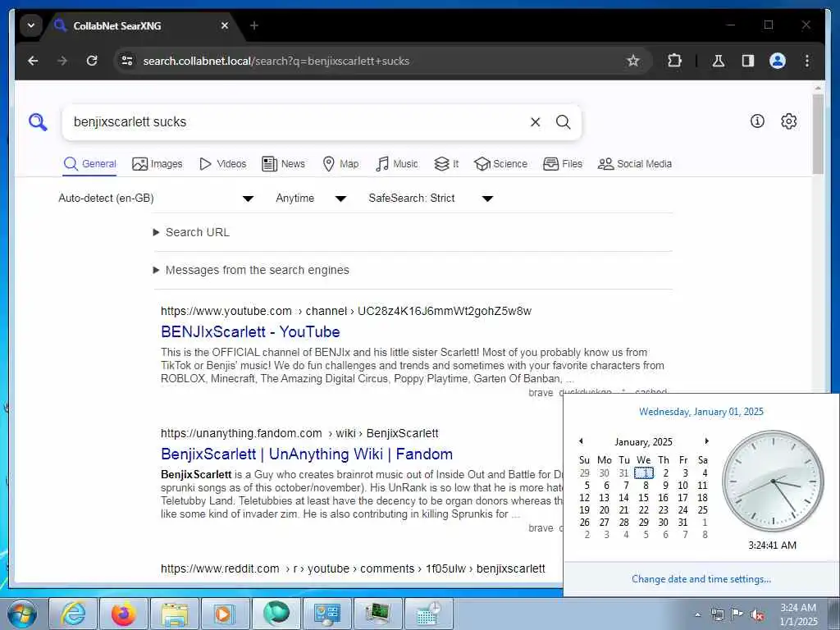Open the Chrome profile avatar
The width and height of the screenshot is (840, 630).
tap(778, 61)
